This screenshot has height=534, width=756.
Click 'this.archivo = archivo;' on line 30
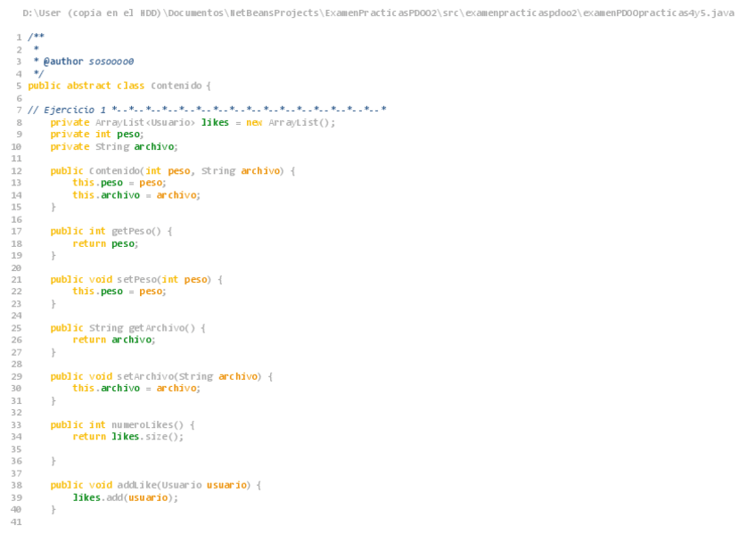136,389
